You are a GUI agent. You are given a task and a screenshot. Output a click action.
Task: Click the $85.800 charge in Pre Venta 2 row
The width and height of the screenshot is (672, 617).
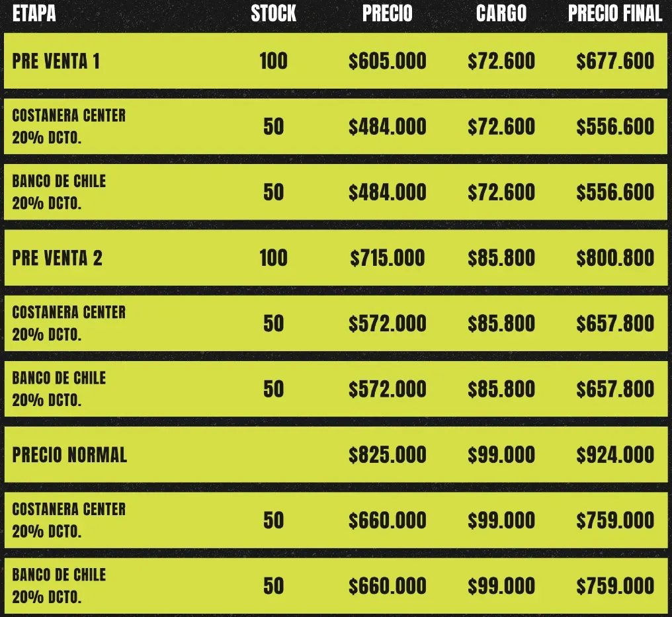[501, 258]
